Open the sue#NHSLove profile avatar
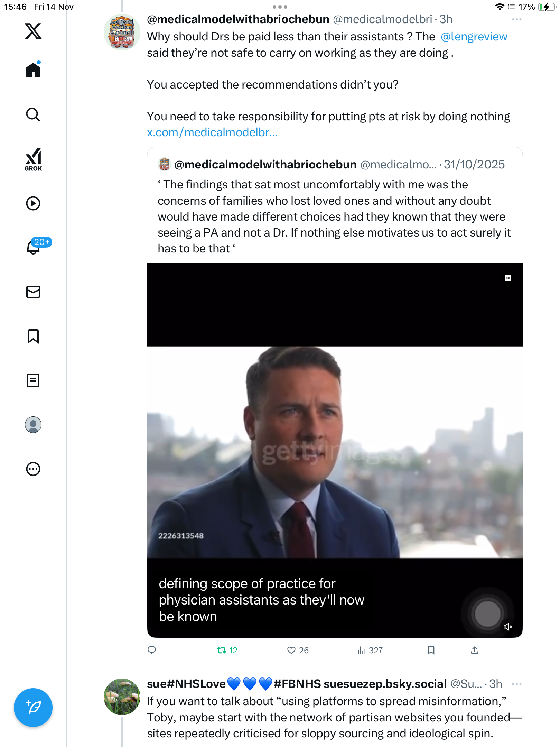The image size is (560, 747). pos(122,697)
